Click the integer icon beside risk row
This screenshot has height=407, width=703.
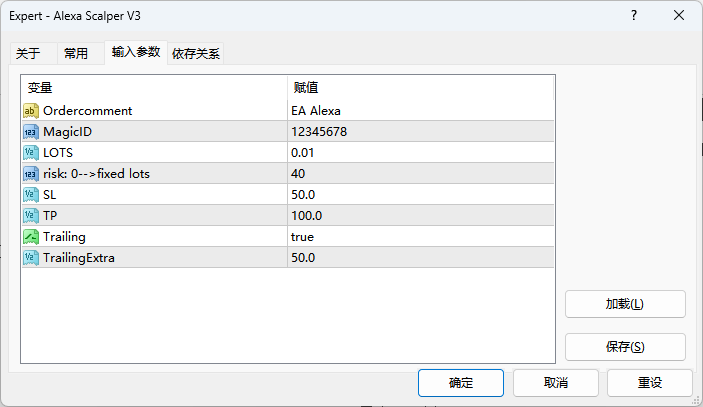click(31, 174)
